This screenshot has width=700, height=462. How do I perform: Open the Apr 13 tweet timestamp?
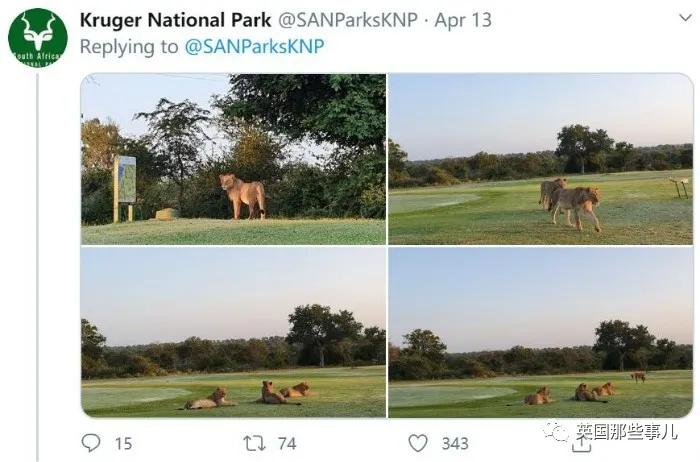[463, 20]
